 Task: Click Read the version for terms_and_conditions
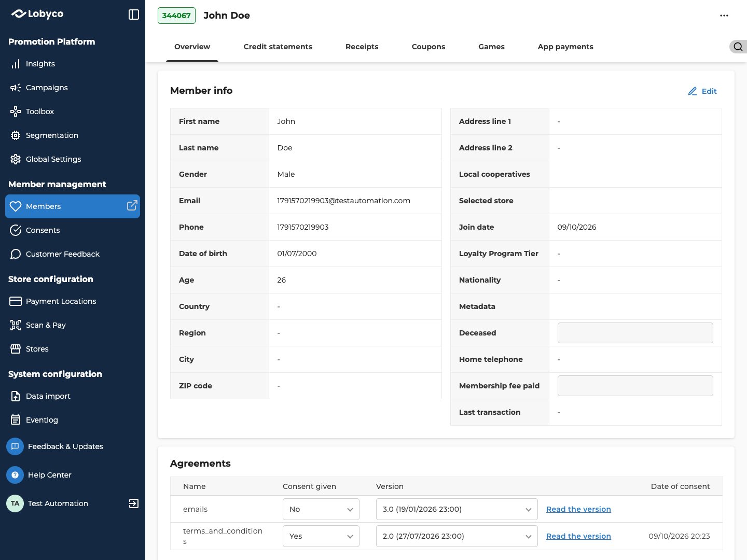click(578, 536)
